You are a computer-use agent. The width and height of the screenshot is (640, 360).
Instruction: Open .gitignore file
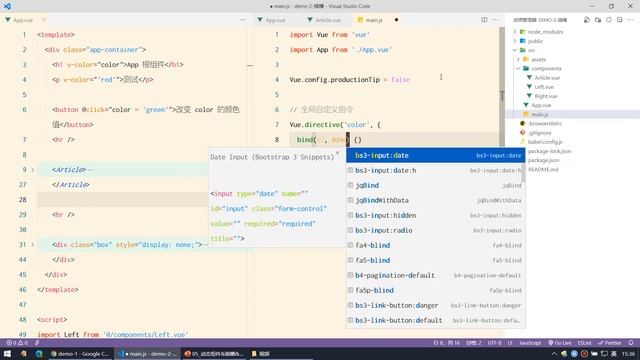pos(539,133)
